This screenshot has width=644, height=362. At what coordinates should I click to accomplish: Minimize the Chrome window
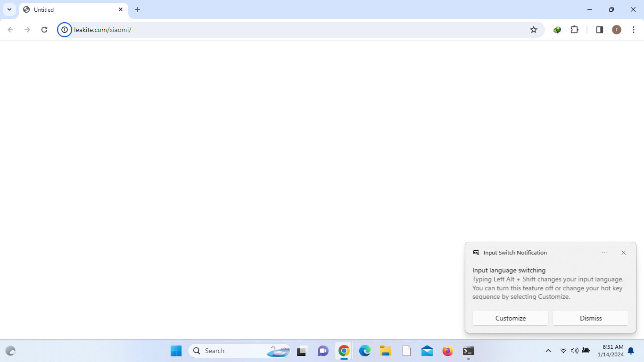(590, 9)
